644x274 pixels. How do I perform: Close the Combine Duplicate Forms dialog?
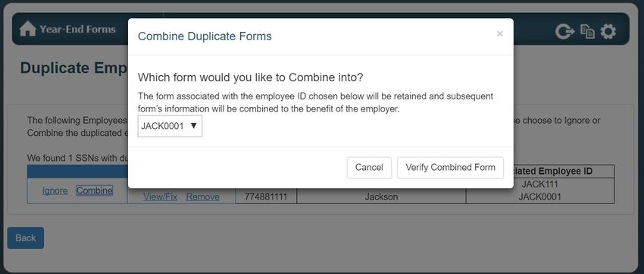pyautogui.click(x=499, y=33)
